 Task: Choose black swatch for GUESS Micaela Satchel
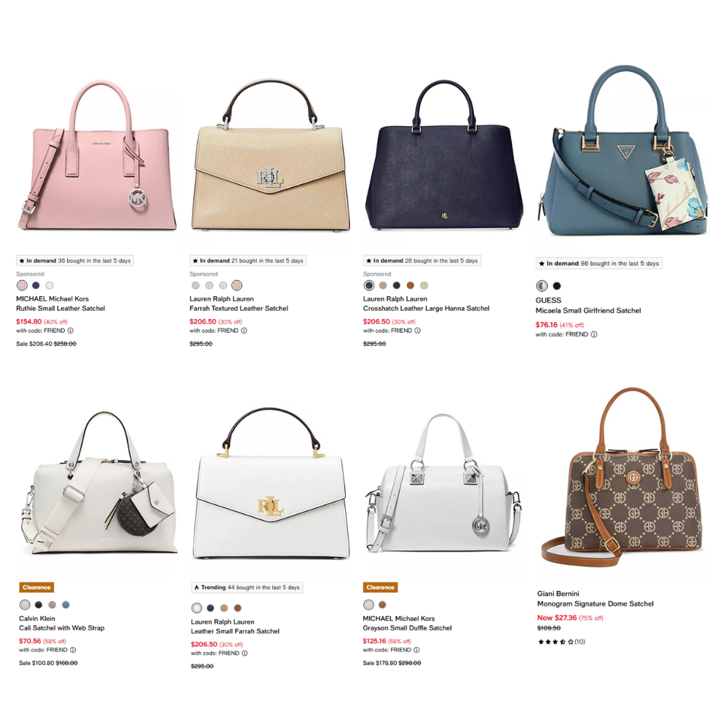pyautogui.click(x=557, y=286)
